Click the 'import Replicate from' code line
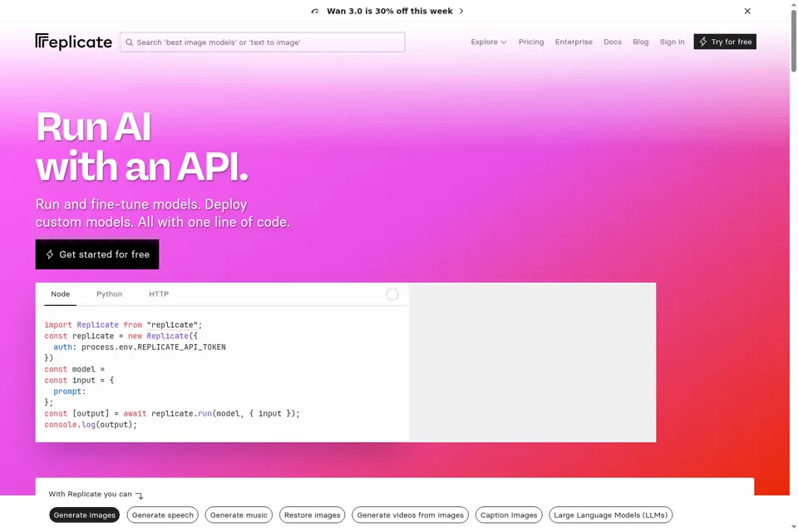The height and width of the screenshot is (532, 798). pos(123,325)
